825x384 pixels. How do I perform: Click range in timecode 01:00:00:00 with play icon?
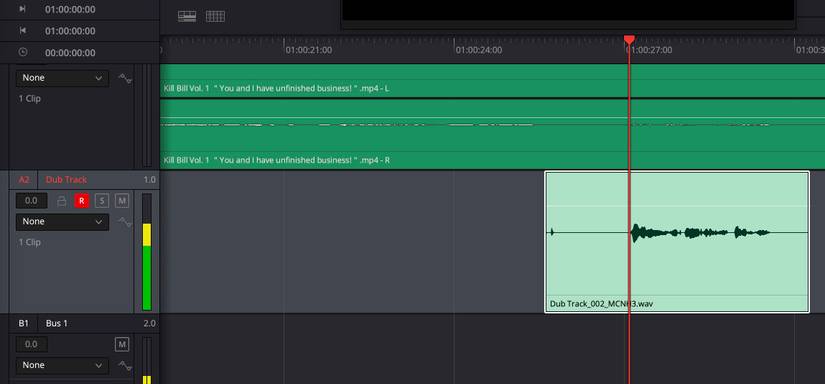pyautogui.click(x=70, y=9)
